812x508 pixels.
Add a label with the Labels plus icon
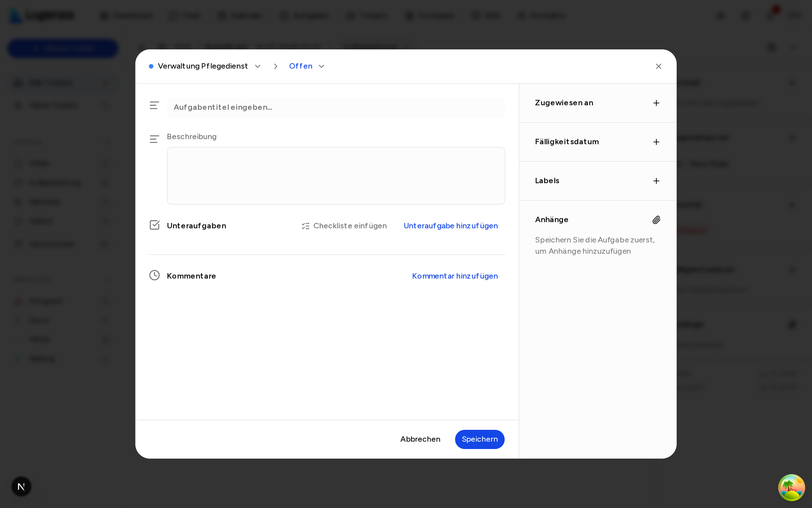click(x=656, y=181)
